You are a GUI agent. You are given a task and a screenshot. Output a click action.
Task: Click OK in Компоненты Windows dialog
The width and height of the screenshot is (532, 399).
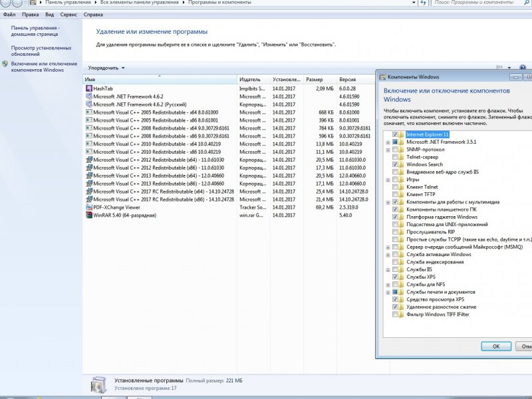496,346
